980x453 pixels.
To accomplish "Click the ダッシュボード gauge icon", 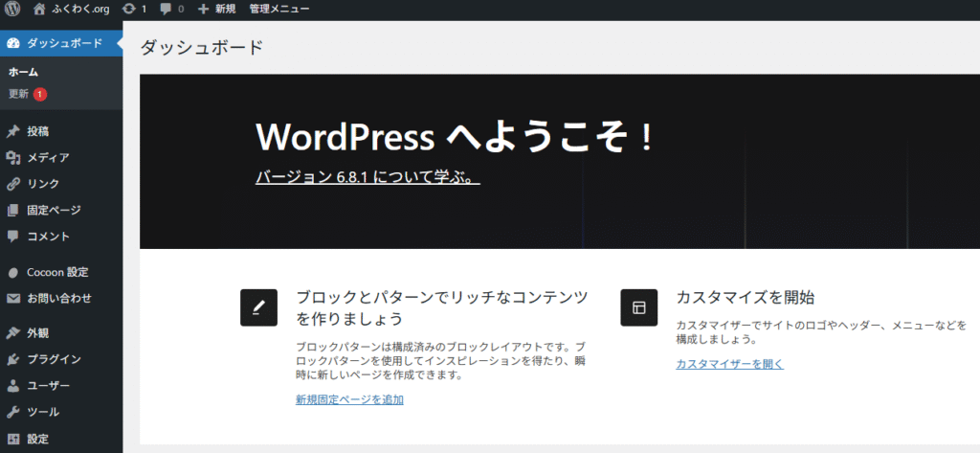I will click(13, 43).
